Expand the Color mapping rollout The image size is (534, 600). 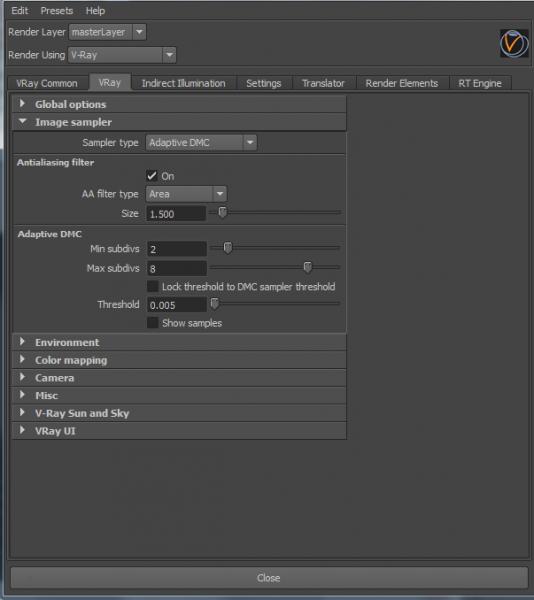pos(179,360)
